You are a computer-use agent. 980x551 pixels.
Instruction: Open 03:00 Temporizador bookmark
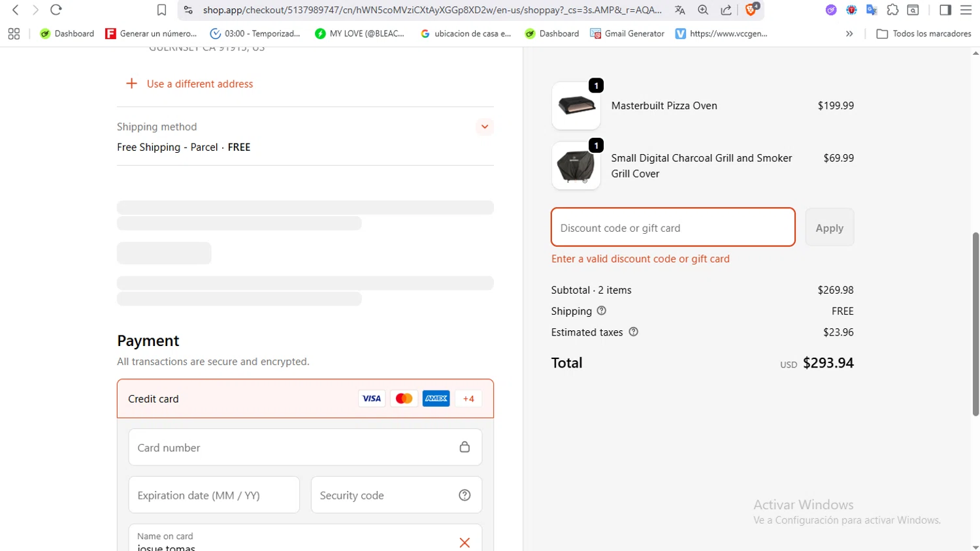click(x=255, y=34)
